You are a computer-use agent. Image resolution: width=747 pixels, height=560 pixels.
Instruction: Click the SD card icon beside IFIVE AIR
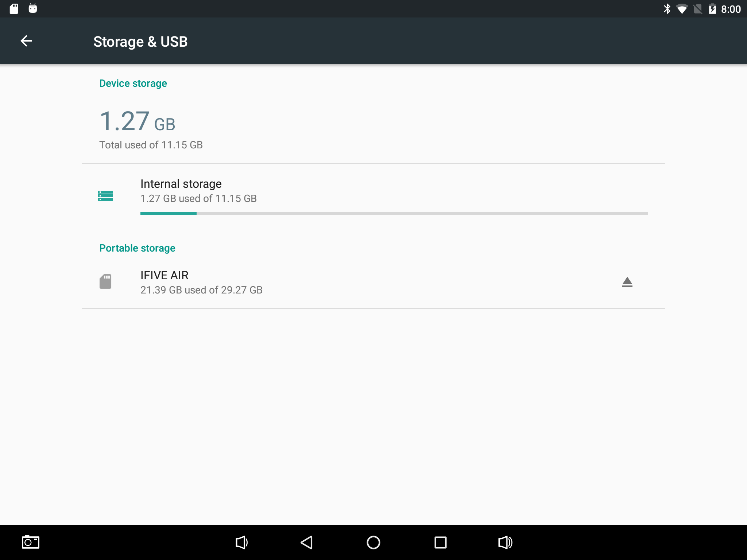pos(105,281)
